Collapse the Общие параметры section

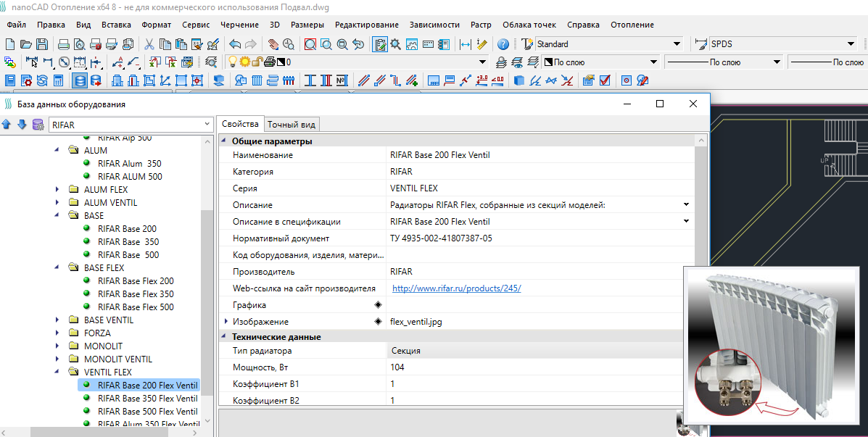pyautogui.click(x=223, y=141)
